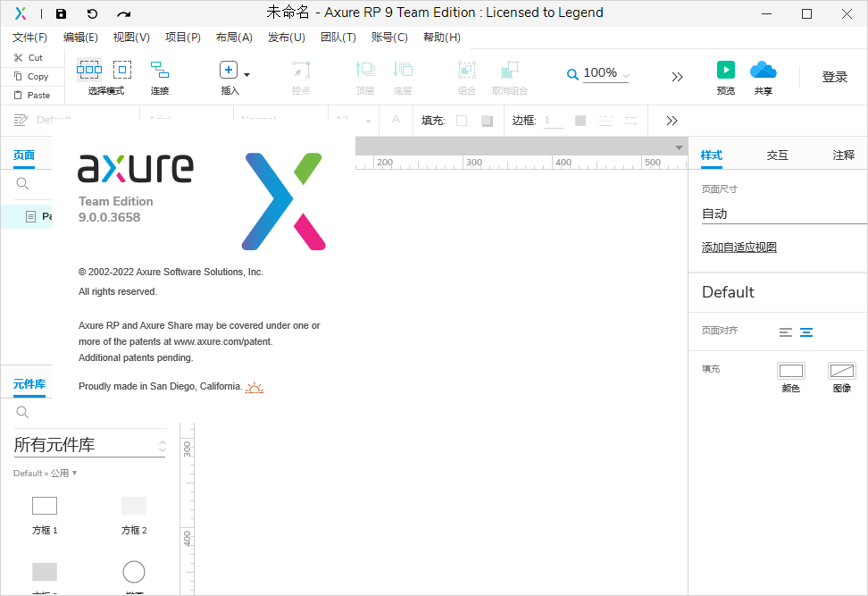Image resolution: width=868 pixels, height=596 pixels.
Task: Collapse the Default » 公用 section
Action: pyautogui.click(x=46, y=473)
